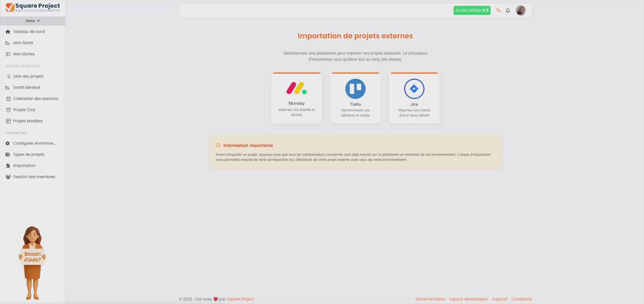Screen dimensions: 644x304
Task: Open the notifications bell
Action: (x=508, y=10)
